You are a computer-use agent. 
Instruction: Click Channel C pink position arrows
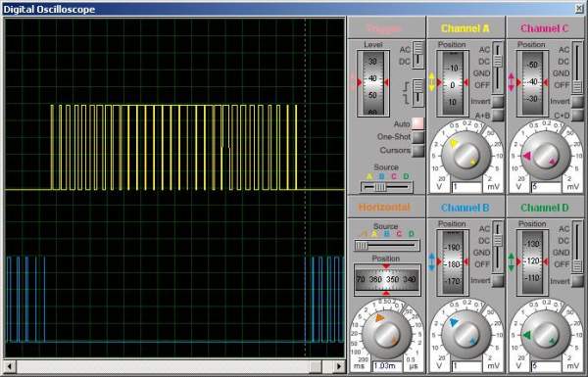click(511, 82)
